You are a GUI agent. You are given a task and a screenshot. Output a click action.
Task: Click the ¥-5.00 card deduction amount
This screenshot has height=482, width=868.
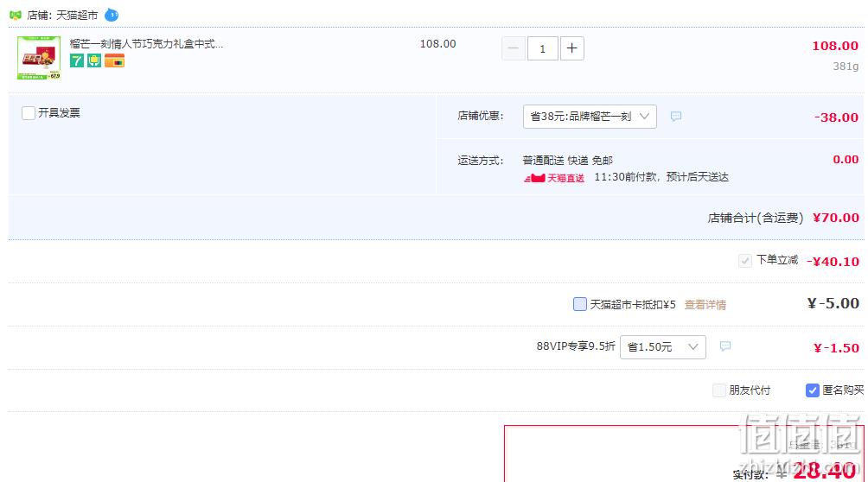[833, 303]
